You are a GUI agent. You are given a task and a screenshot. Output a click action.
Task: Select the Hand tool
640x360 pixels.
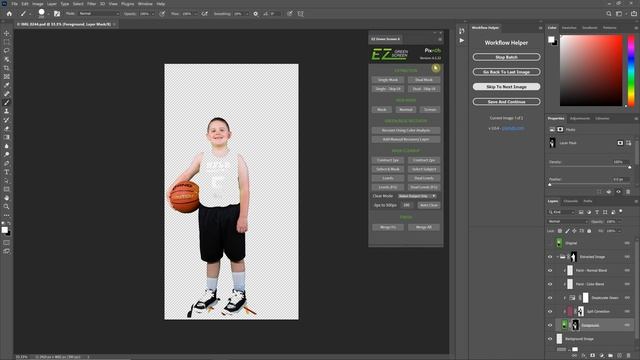7,198
